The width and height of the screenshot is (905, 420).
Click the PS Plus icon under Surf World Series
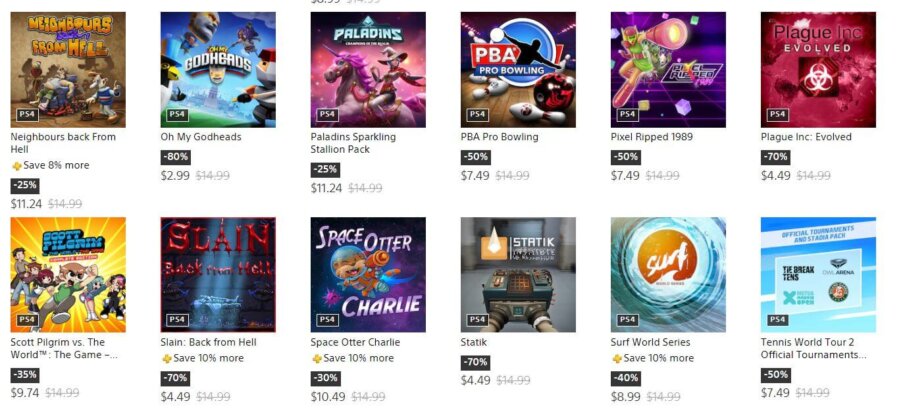click(617, 359)
